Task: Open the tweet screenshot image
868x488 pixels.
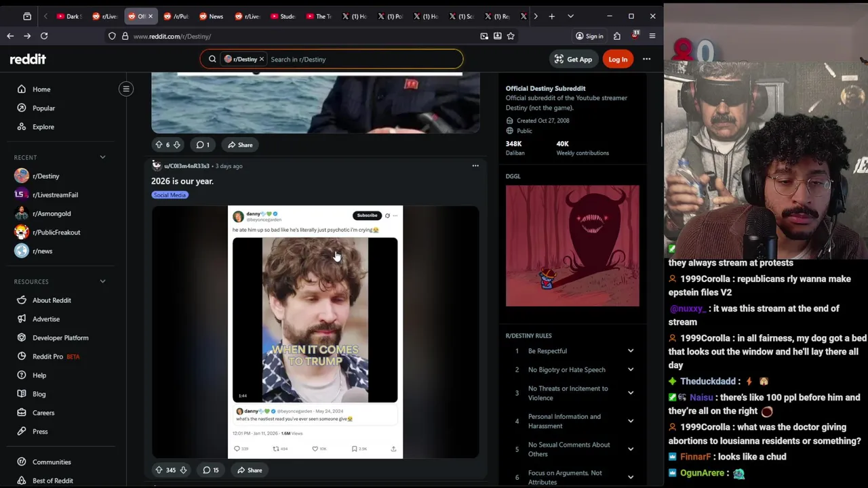Action: pos(315,332)
